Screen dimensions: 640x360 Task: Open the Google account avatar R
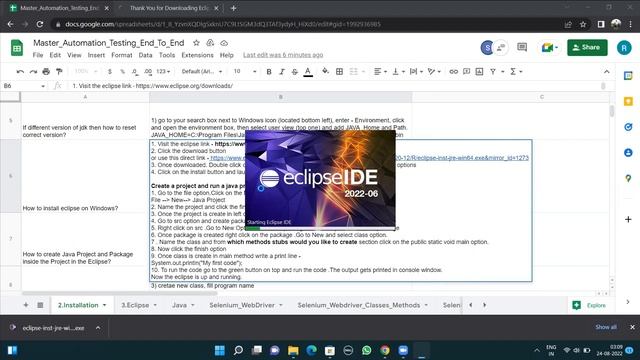624,47
